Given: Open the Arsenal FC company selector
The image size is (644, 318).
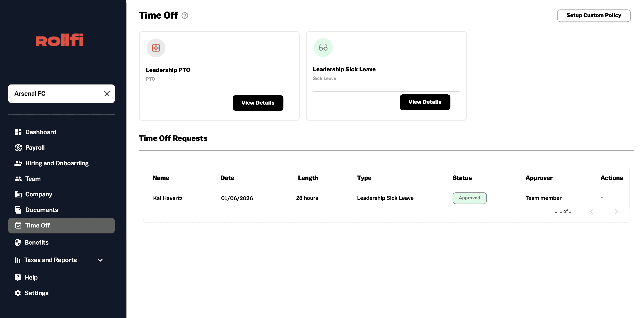Looking at the screenshot, I should tap(55, 94).
